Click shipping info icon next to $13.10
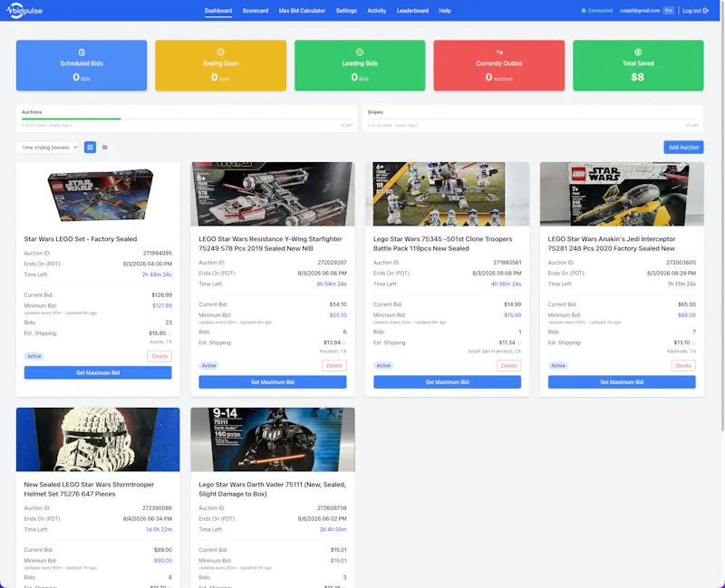 point(693,343)
